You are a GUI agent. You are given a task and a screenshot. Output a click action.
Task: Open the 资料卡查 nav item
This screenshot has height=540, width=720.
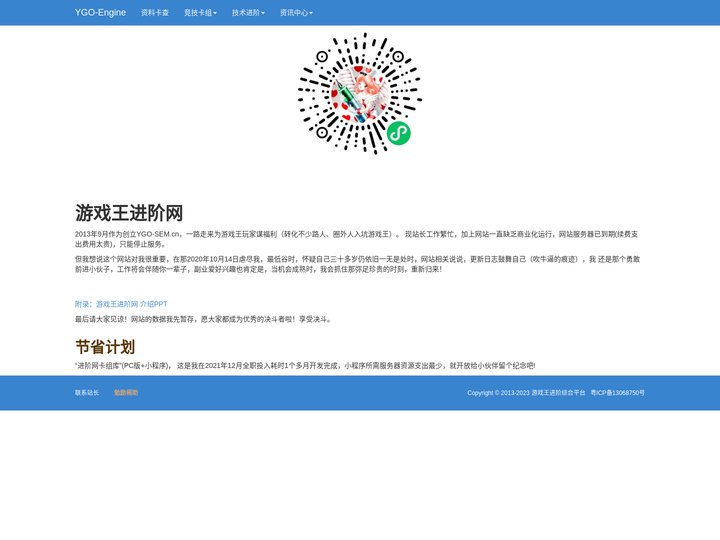(x=155, y=13)
